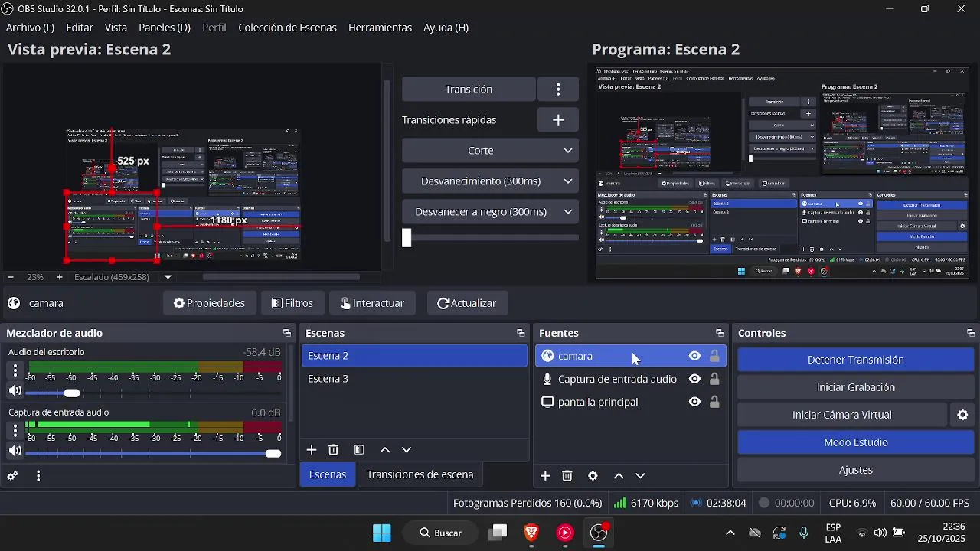Toggle lock on camara source
This screenshot has width=980, height=551.
[x=714, y=356]
